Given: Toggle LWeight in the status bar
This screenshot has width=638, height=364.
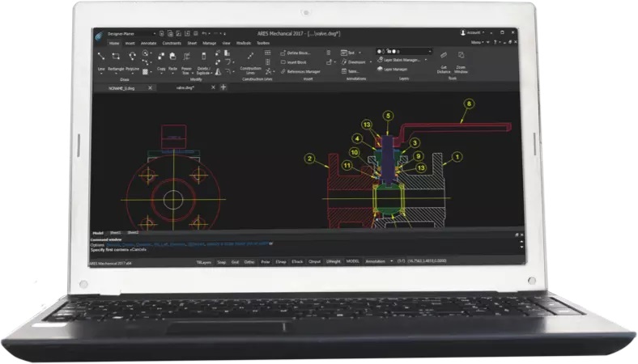Looking at the screenshot, I should (x=334, y=261).
